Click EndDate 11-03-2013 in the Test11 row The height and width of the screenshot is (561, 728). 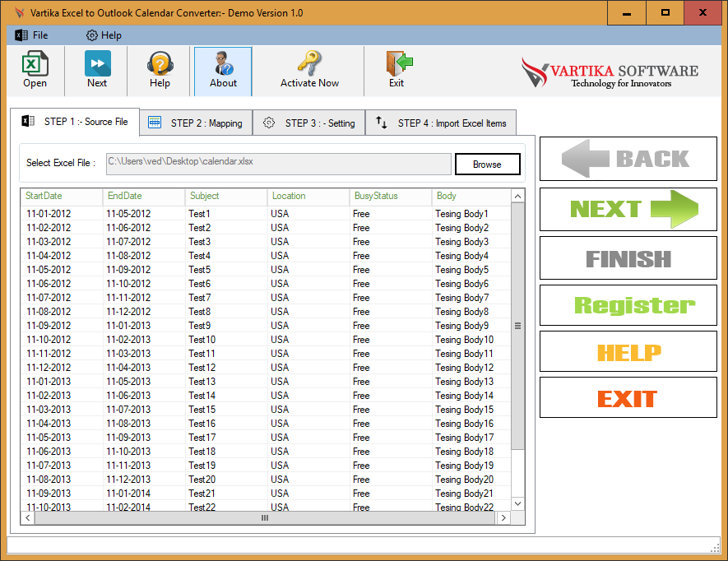click(144, 354)
